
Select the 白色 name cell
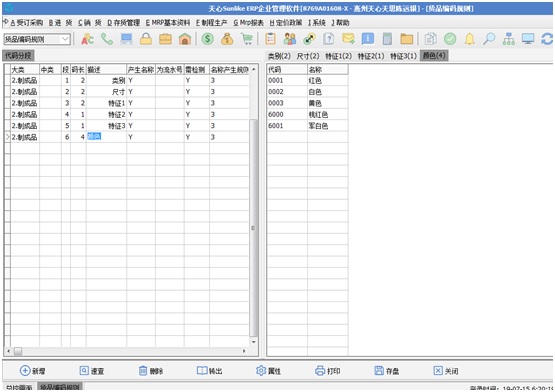(x=328, y=92)
